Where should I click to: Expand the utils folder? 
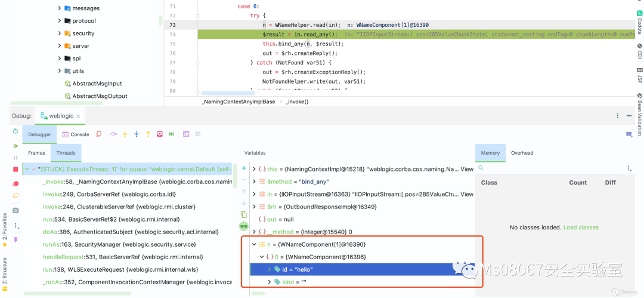coord(60,71)
